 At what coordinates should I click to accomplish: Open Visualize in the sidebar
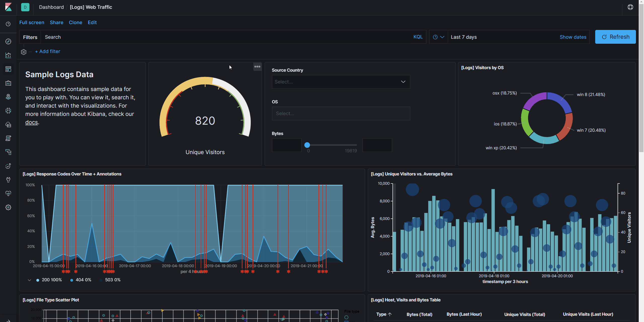tap(8, 55)
